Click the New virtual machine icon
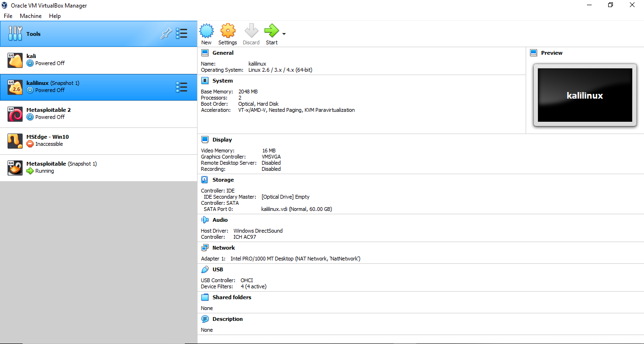This screenshot has width=644, height=344. point(206,31)
